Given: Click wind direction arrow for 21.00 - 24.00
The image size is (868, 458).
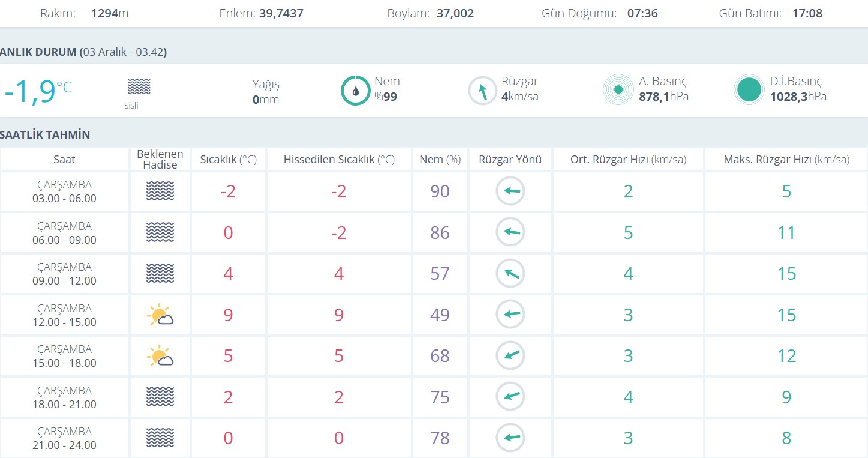Looking at the screenshot, I should tap(510, 438).
